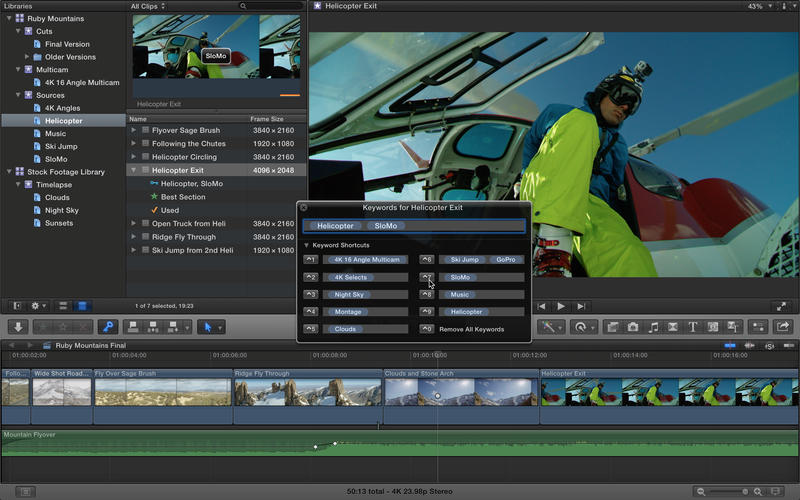Viewport: 800px width, 500px height.
Task: Collapse the Keyword Shortcuts section
Action: tap(307, 245)
